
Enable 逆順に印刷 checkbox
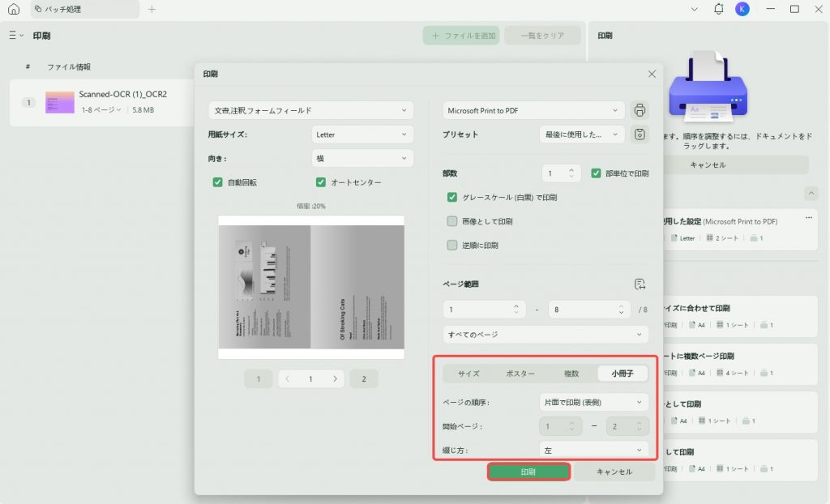click(x=452, y=246)
